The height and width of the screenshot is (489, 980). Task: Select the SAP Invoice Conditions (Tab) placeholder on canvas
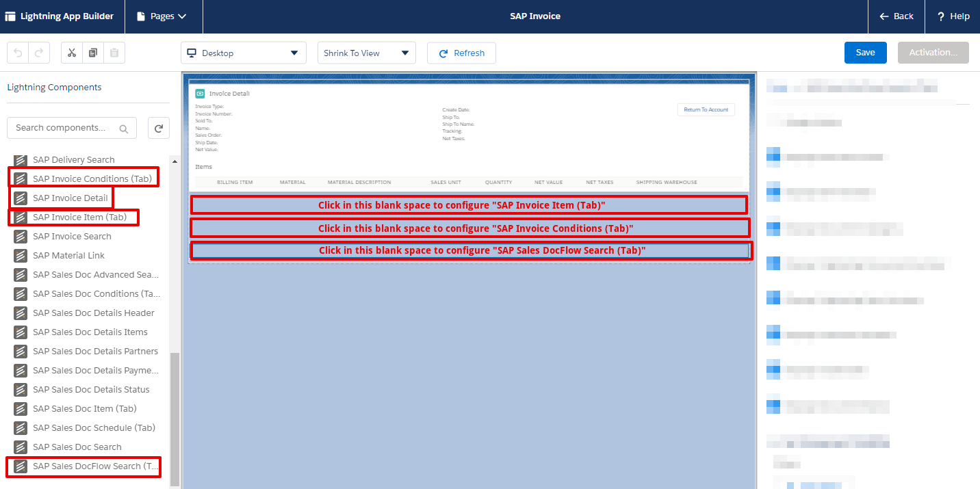coord(469,228)
